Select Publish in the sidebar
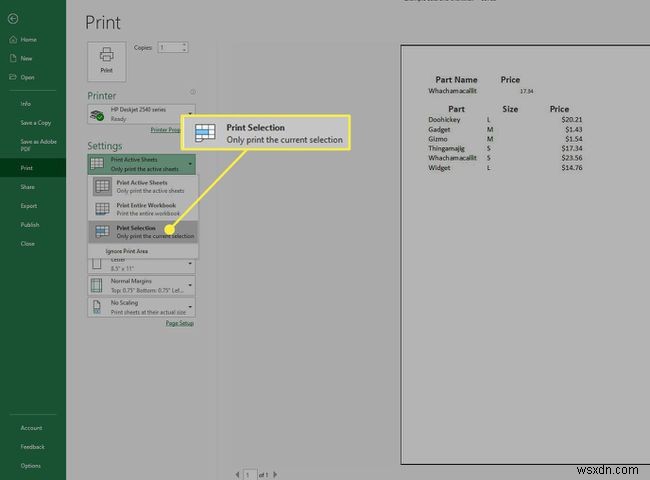 (x=30, y=225)
